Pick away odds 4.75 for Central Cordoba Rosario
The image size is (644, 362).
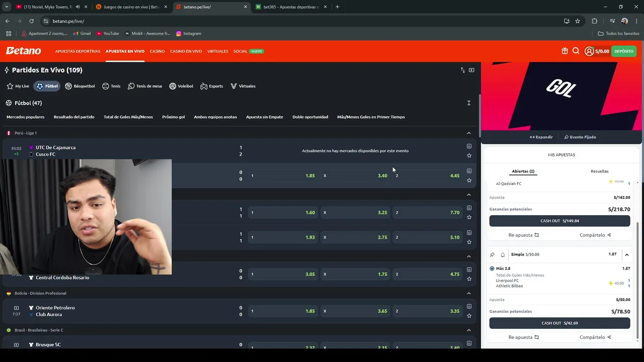(428, 275)
